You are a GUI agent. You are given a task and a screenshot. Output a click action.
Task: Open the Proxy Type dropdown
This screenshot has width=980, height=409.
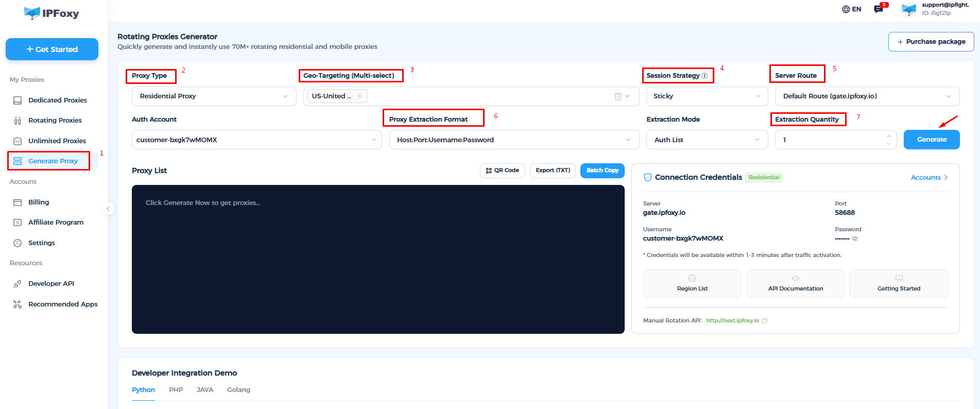point(214,96)
